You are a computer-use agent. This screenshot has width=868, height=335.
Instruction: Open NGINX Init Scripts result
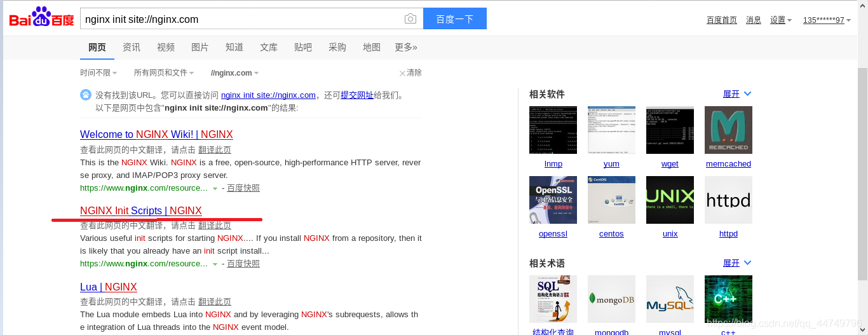coord(141,211)
